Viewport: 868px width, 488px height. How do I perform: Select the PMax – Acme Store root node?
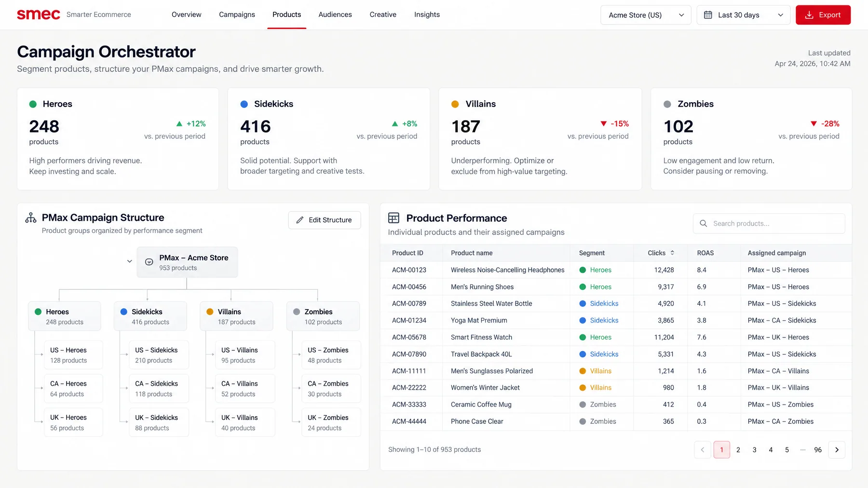(x=187, y=262)
